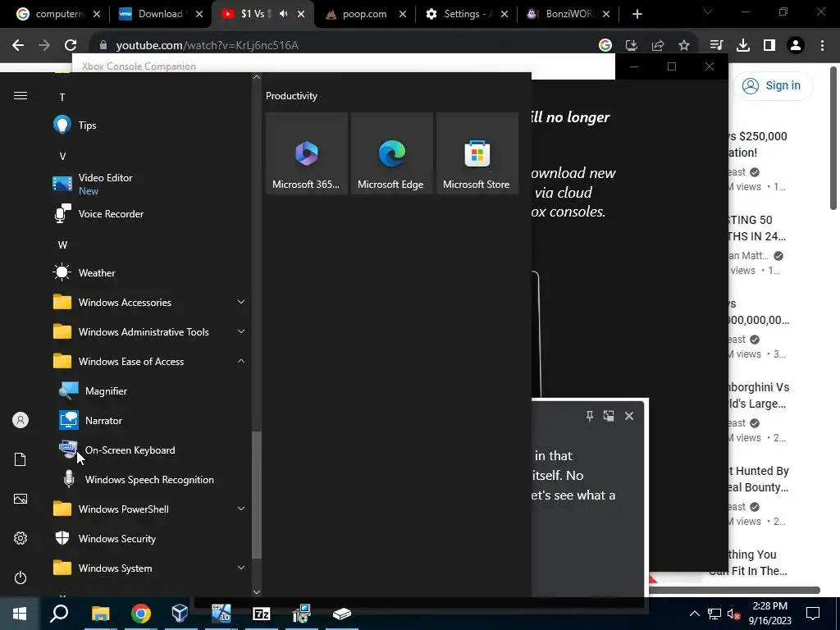
Task: Open Pictures icon in Start sidebar
Action: click(21, 499)
